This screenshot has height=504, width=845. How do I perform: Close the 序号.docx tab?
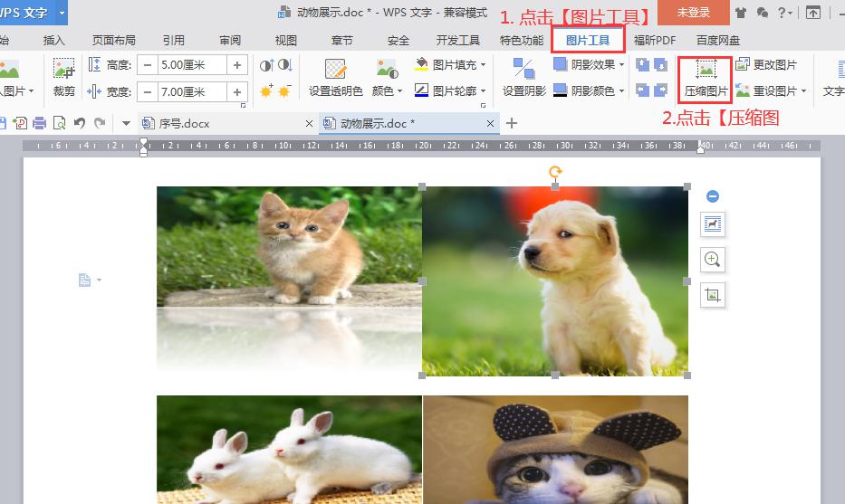pyautogui.click(x=309, y=123)
